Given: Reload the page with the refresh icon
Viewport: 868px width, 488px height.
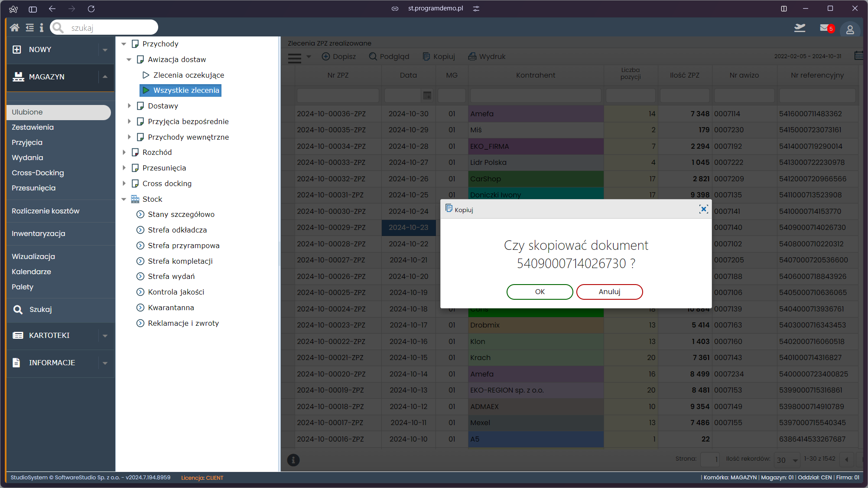Looking at the screenshot, I should click(x=91, y=9).
